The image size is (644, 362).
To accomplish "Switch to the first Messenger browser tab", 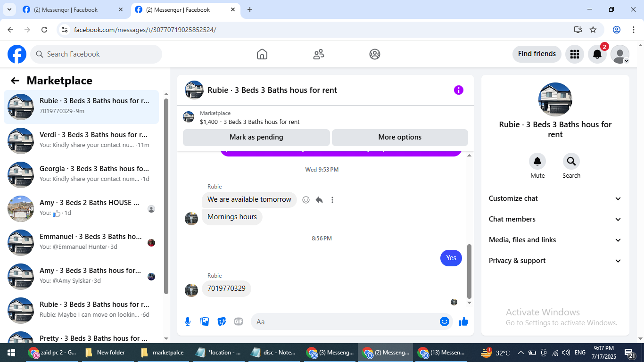I will tap(73, 9).
